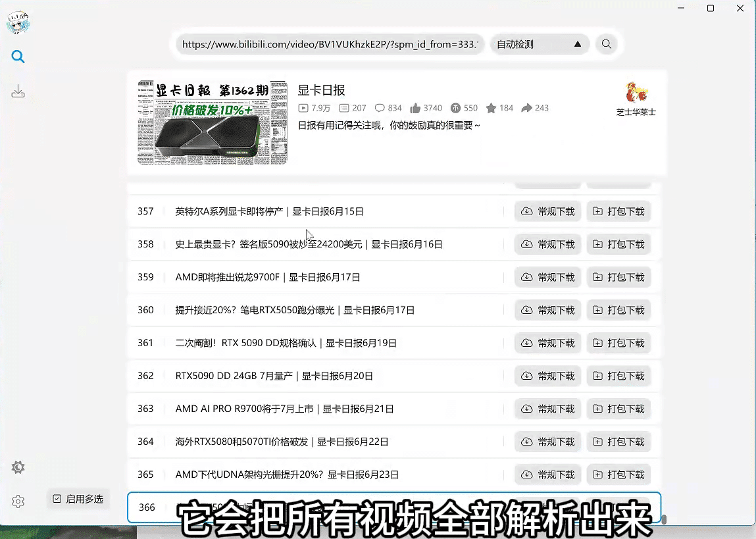756x539 pixels.
Task: Click 打包下载 for episode 361
Action: [x=618, y=344]
